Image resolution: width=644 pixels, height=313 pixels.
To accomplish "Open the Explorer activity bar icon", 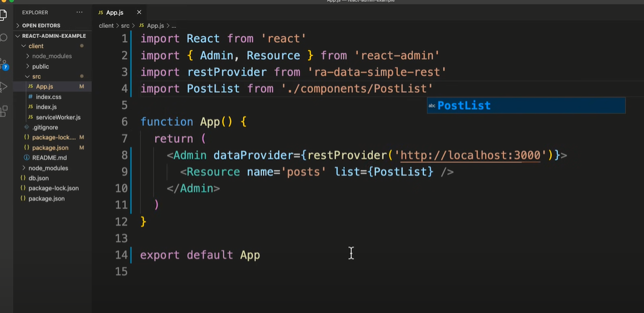I will pos(4,15).
